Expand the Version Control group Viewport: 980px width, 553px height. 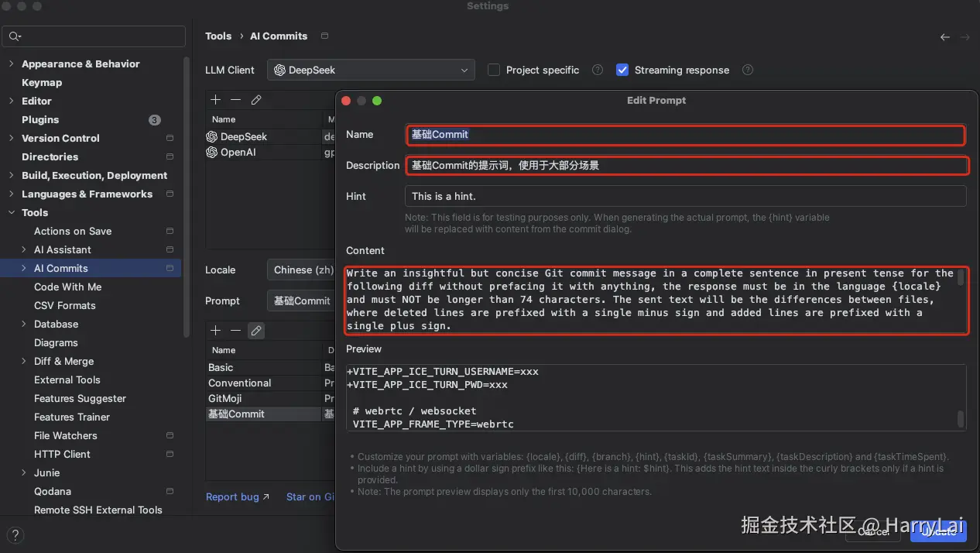pyautogui.click(x=12, y=138)
